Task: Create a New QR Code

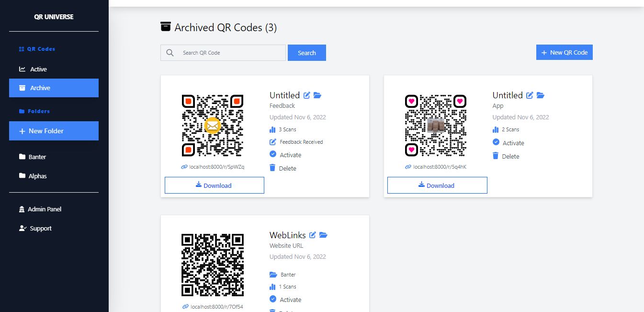Action: click(564, 52)
